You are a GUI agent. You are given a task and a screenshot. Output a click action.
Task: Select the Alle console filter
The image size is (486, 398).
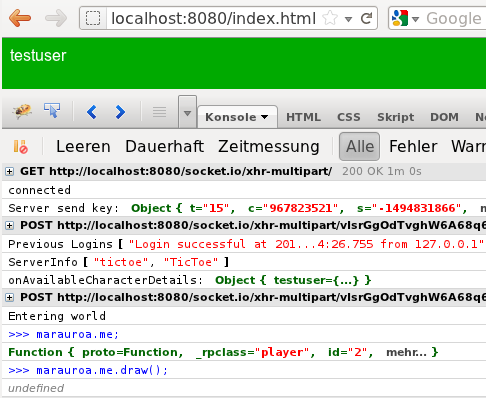[360, 146]
